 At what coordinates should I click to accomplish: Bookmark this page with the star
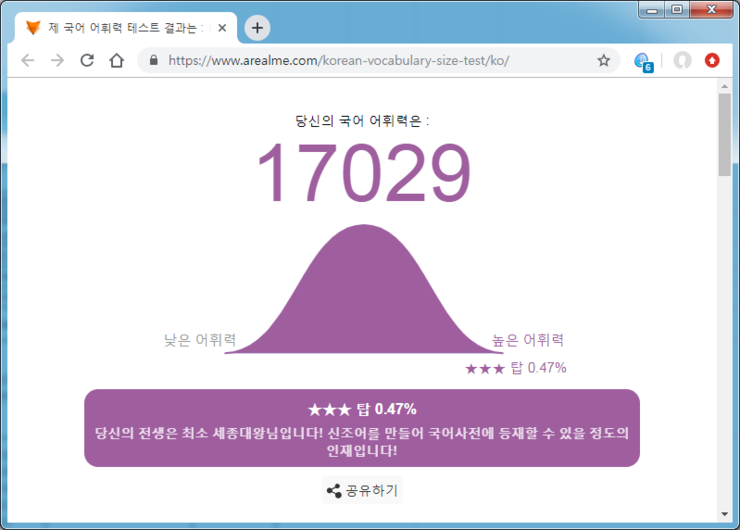[604, 60]
